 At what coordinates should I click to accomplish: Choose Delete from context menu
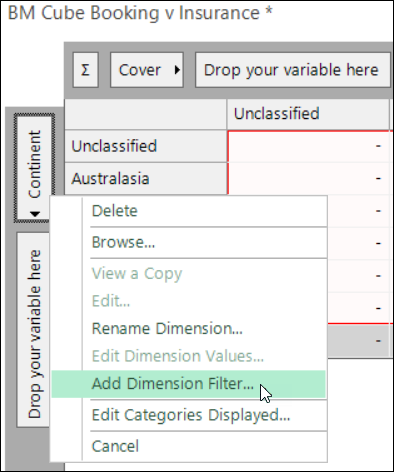point(189,211)
